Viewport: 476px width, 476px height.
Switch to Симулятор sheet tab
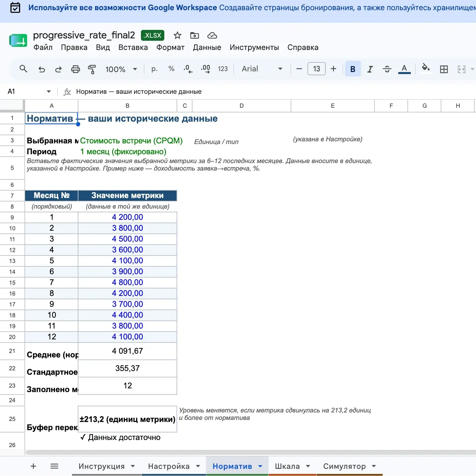tap(344, 466)
